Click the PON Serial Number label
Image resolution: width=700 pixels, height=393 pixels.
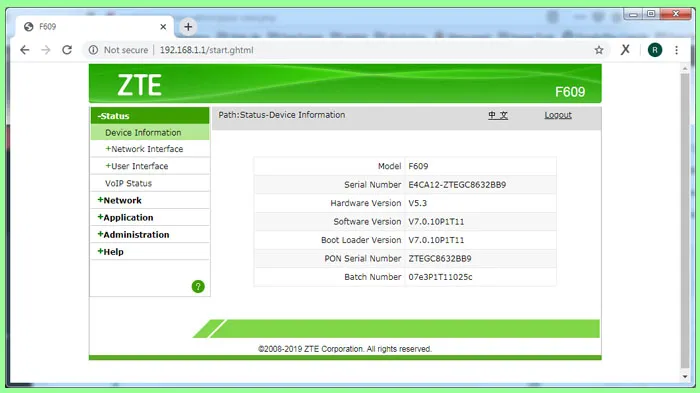pyautogui.click(x=362, y=259)
